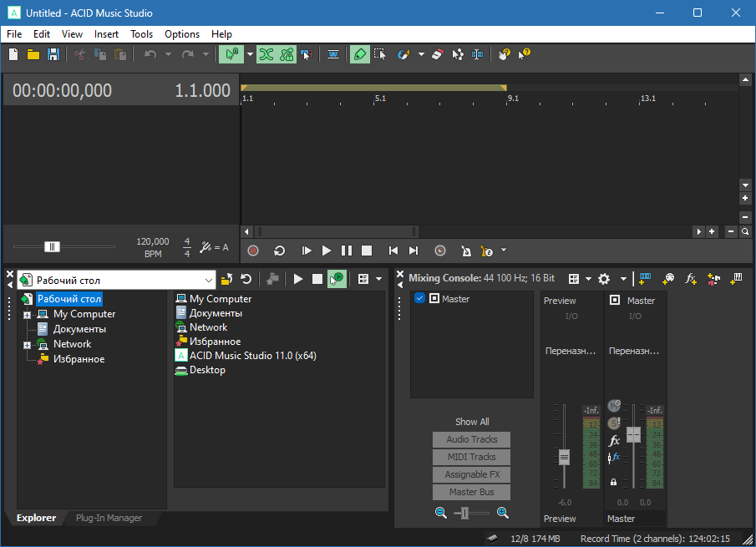Viewport: 756px width, 547px height.
Task: Toggle the metronome icon
Action: coord(466,251)
